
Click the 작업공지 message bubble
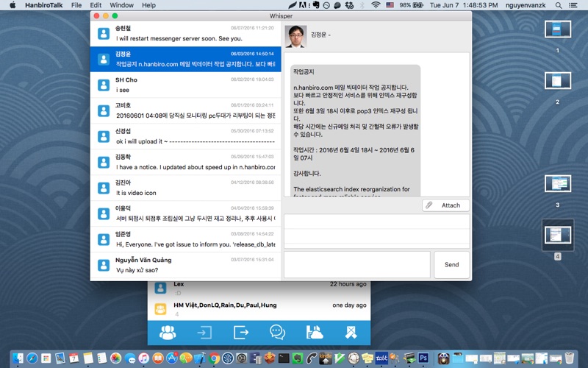coord(355,131)
